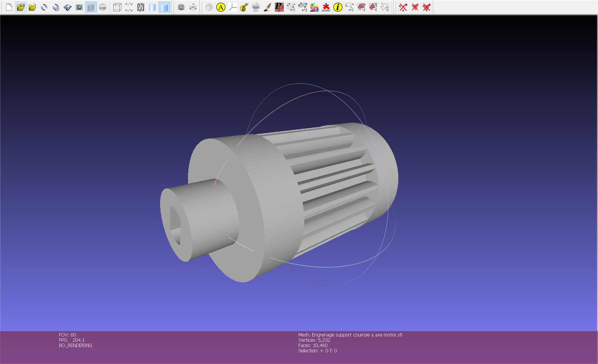This screenshot has height=364, width=598.
Task: Delete selected faces and vertices
Action: (427, 7)
